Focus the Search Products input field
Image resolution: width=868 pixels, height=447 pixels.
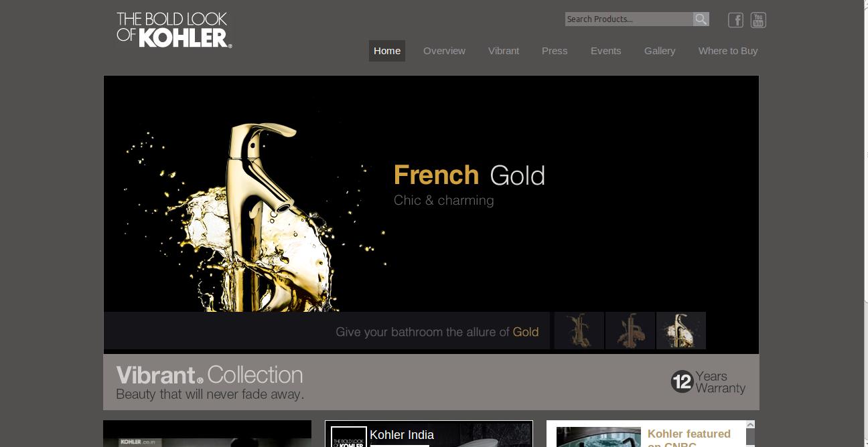629,19
